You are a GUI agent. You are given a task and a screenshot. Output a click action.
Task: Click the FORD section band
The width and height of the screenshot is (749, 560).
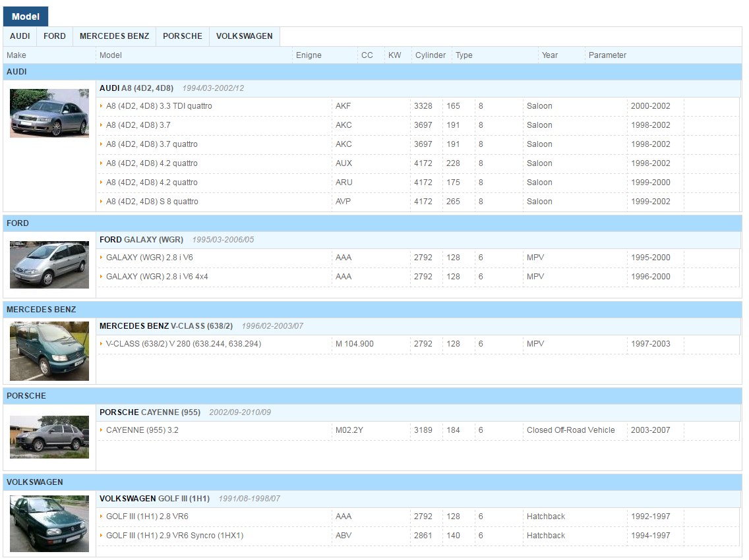[373, 223]
